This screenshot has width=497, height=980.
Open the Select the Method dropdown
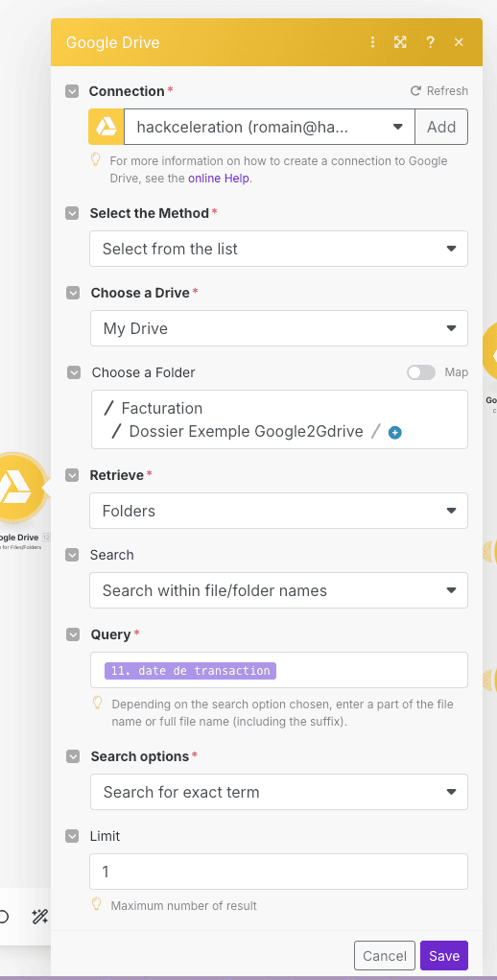(x=278, y=249)
